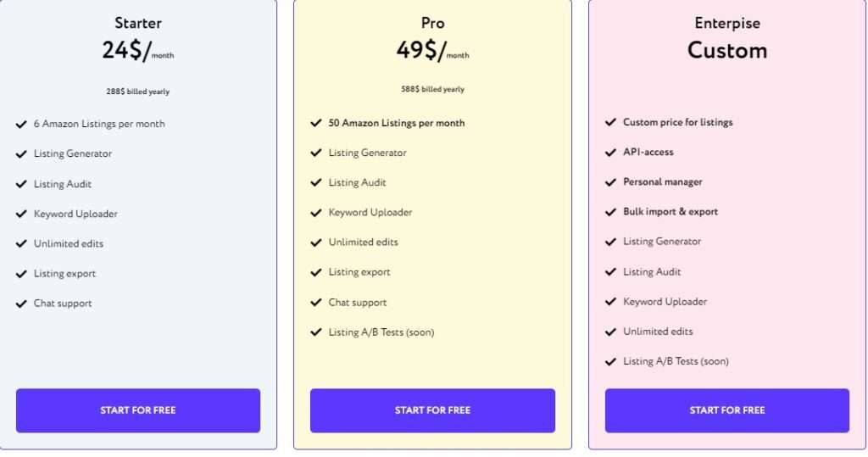
Task: Click checkmark beside Starter's Keyword Uploader
Action: [x=21, y=214]
